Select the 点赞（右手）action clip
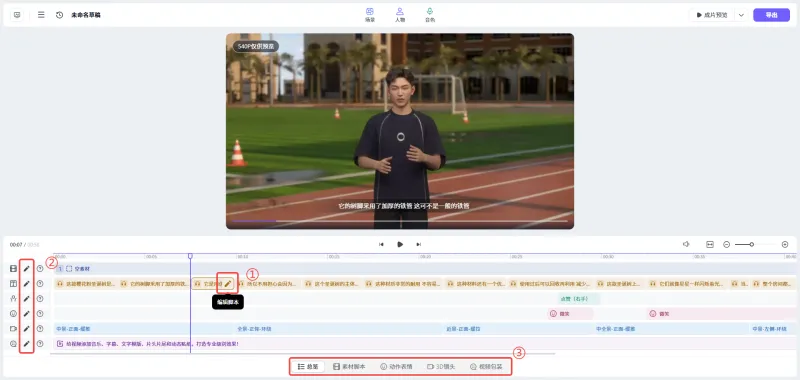This screenshot has height=380, width=800. click(x=579, y=298)
